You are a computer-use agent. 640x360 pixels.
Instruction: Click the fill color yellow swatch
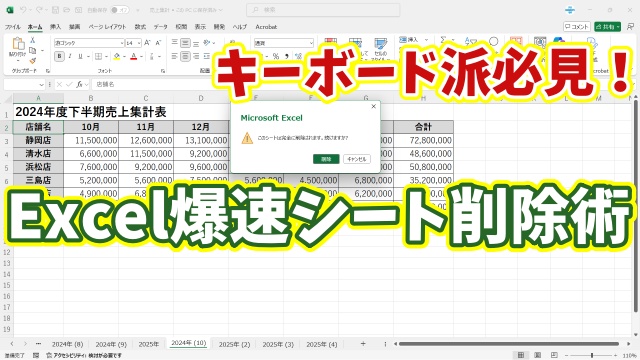[117, 56]
